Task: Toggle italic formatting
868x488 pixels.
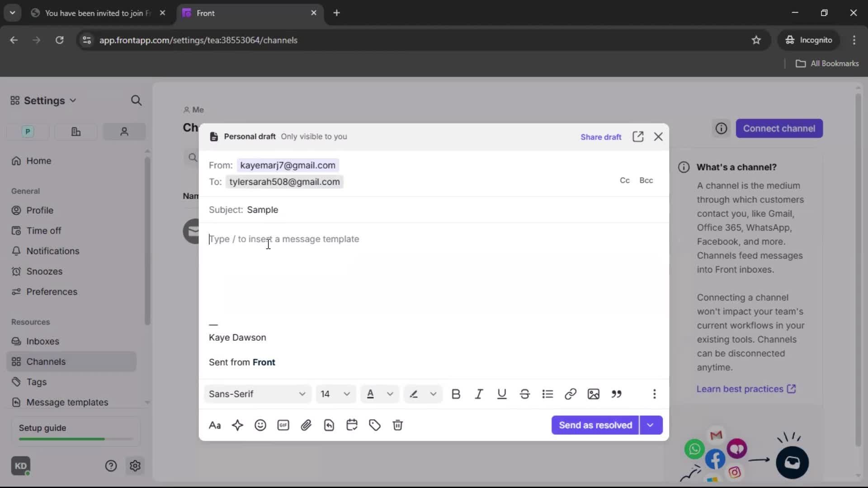Action: coord(479,394)
